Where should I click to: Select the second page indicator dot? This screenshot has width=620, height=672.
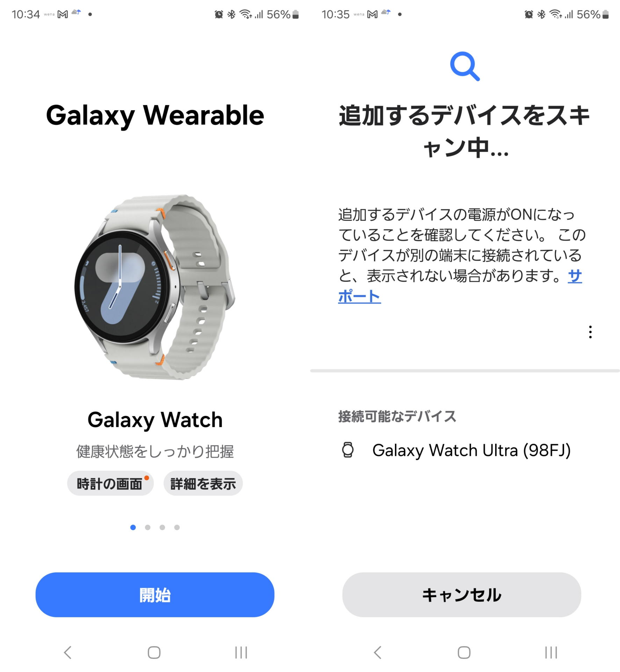[x=148, y=527]
